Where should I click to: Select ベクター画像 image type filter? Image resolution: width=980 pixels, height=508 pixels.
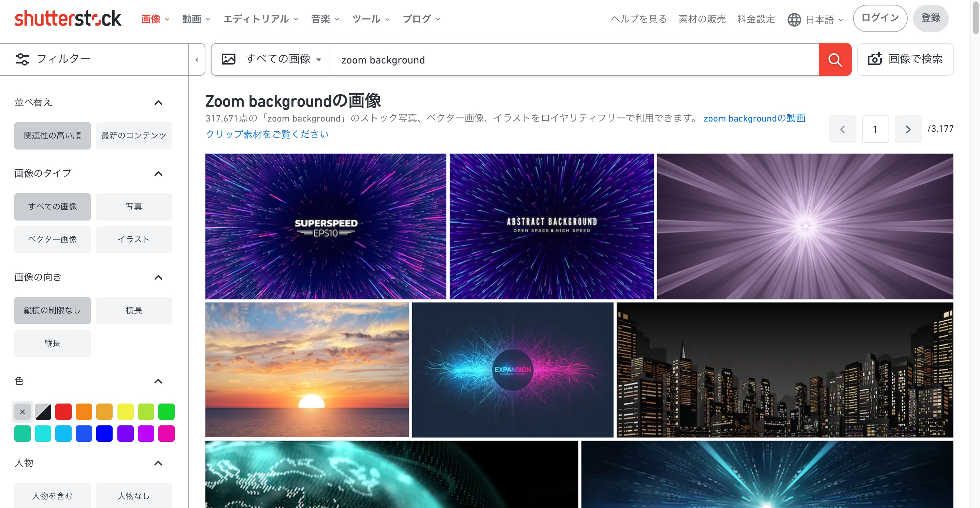[53, 239]
